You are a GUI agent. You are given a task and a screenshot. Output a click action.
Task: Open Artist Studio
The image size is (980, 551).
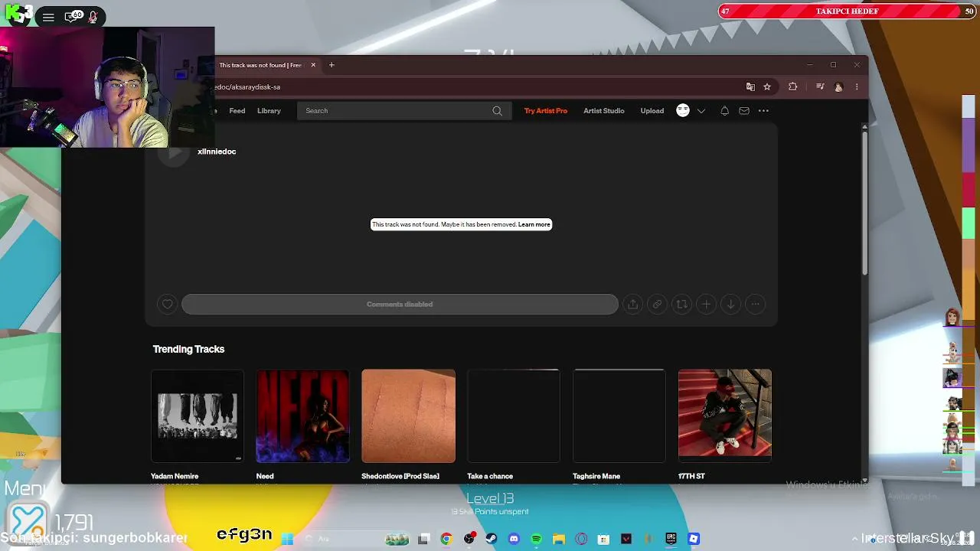point(604,111)
